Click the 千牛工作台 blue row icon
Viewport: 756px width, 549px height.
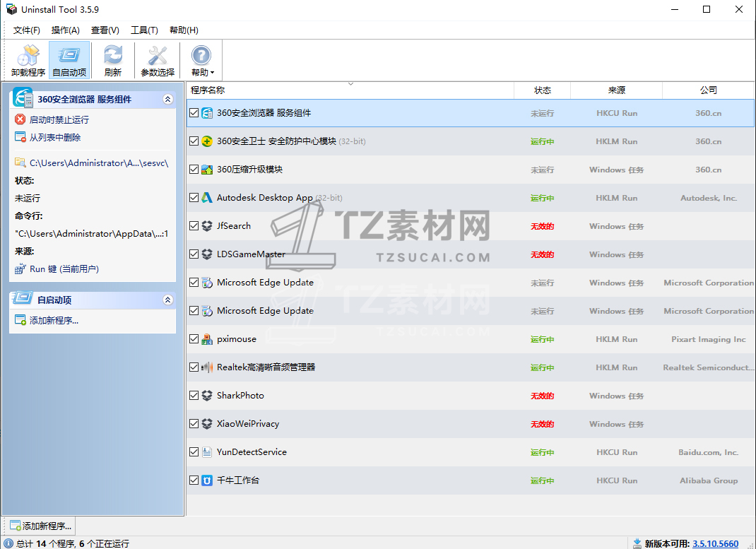coord(207,480)
